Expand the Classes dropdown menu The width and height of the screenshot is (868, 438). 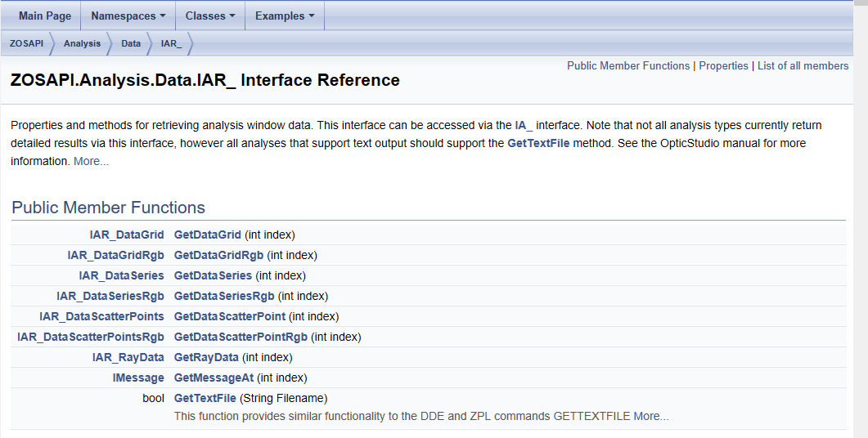(x=210, y=16)
